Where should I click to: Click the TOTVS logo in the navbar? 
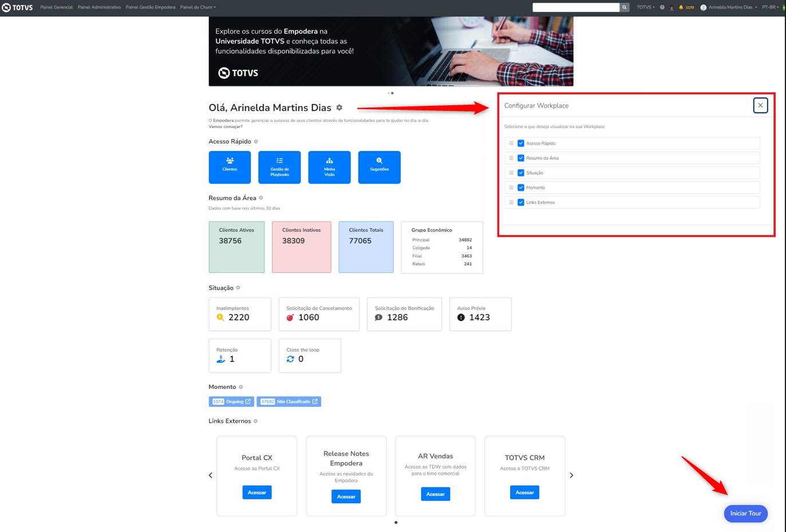[x=17, y=7]
